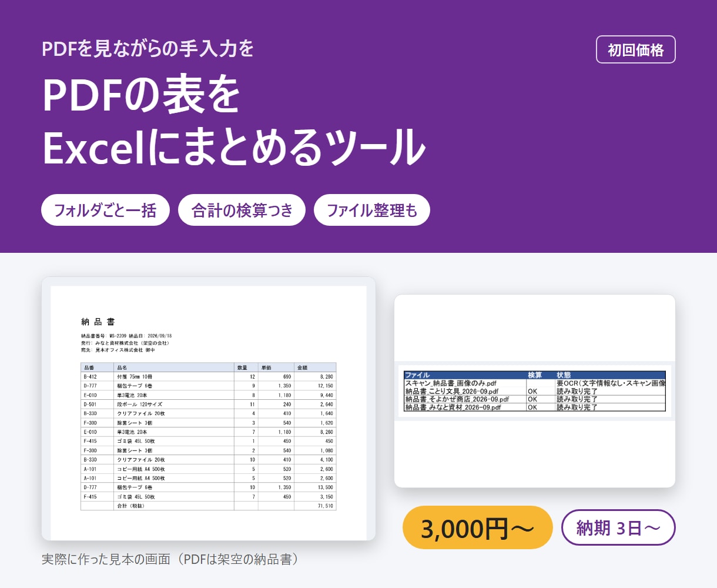Click the amount 8,260

point(327,432)
